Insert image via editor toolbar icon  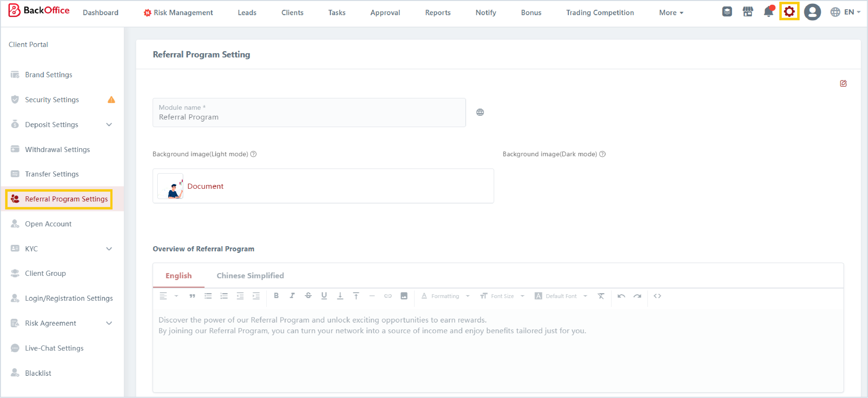coord(404,296)
